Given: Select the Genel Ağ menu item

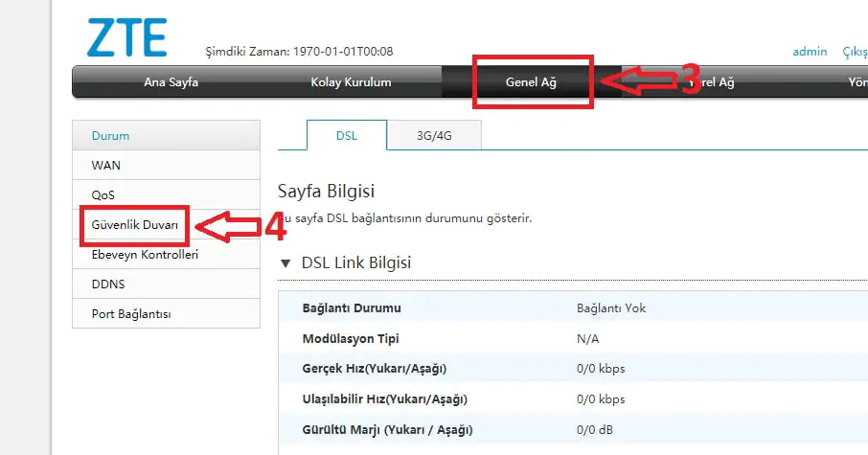Looking at the screenshot, I should (531, 82).
